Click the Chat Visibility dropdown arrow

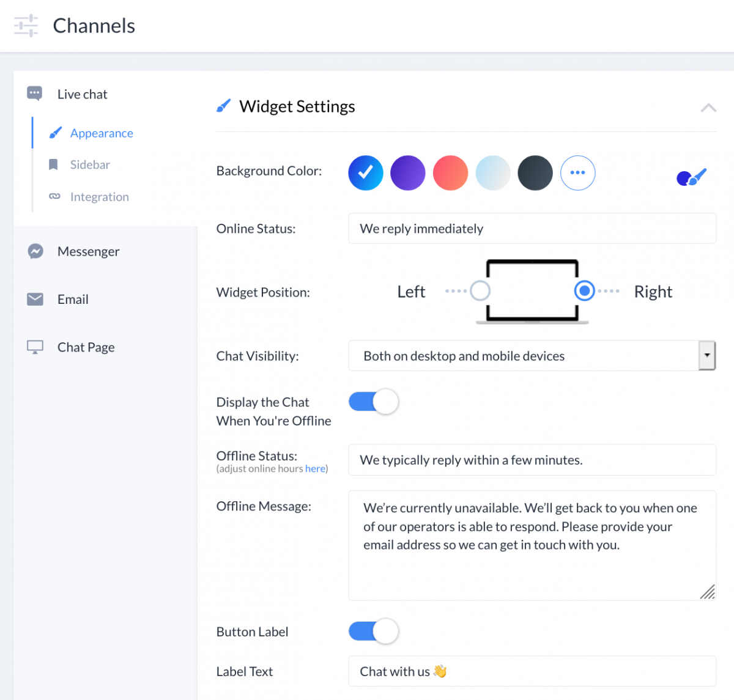pyautogui.click(x=707, y=355)
